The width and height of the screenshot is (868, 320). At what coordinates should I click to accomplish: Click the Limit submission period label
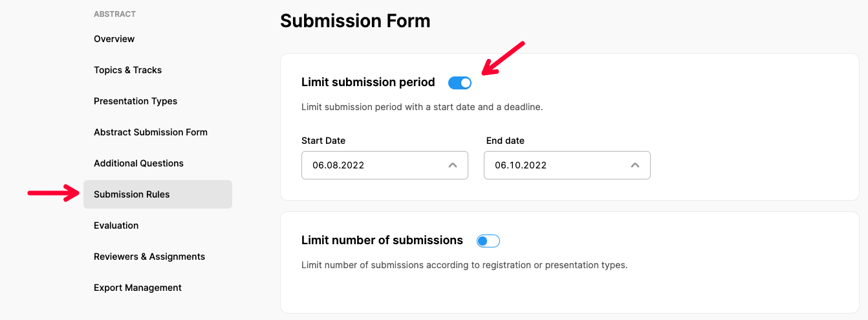click(368, 82)
